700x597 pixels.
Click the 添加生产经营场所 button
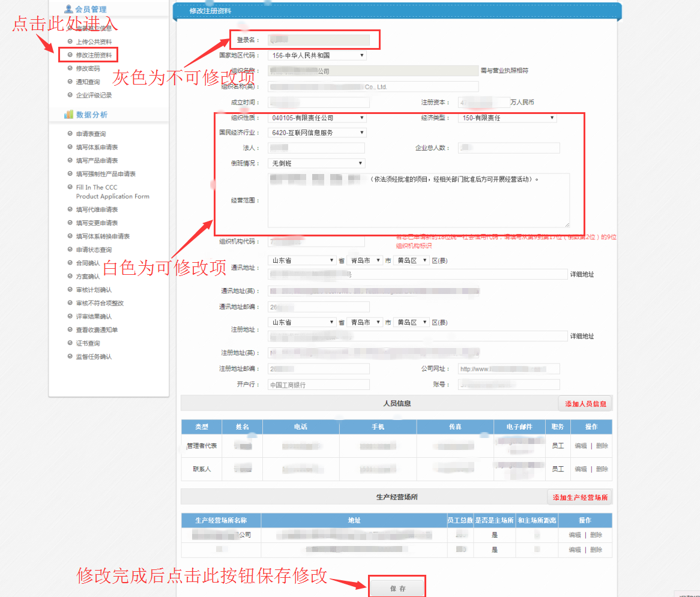click(x=579, y=497)
